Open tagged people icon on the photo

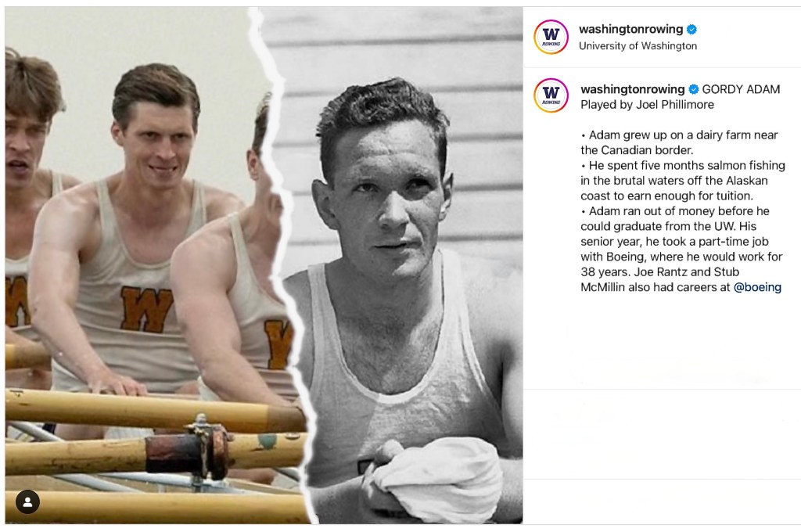27,501
